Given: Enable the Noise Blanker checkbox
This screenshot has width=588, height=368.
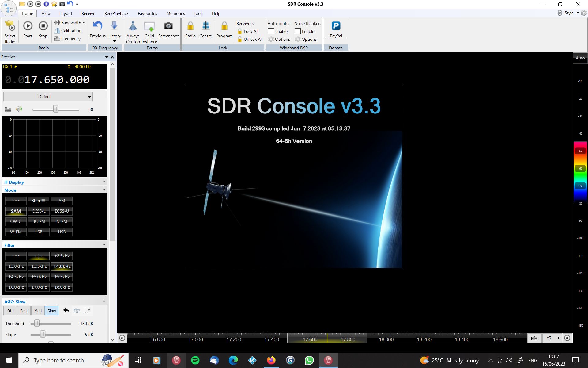Looking at the screenshot, I should coord(298,31).
